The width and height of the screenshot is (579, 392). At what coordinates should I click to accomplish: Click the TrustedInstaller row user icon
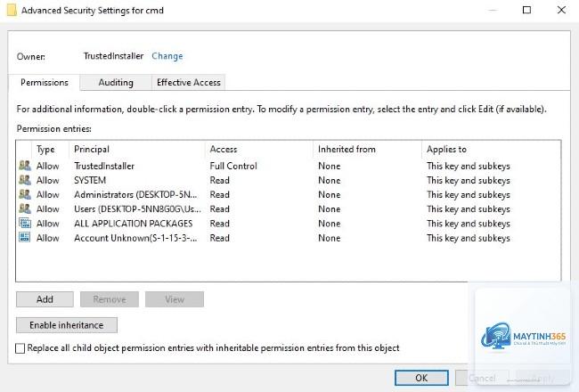tap(25, 166)
